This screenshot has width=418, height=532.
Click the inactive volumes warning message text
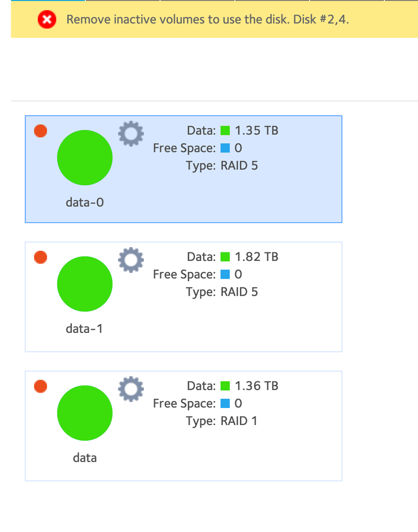(207, 20)
